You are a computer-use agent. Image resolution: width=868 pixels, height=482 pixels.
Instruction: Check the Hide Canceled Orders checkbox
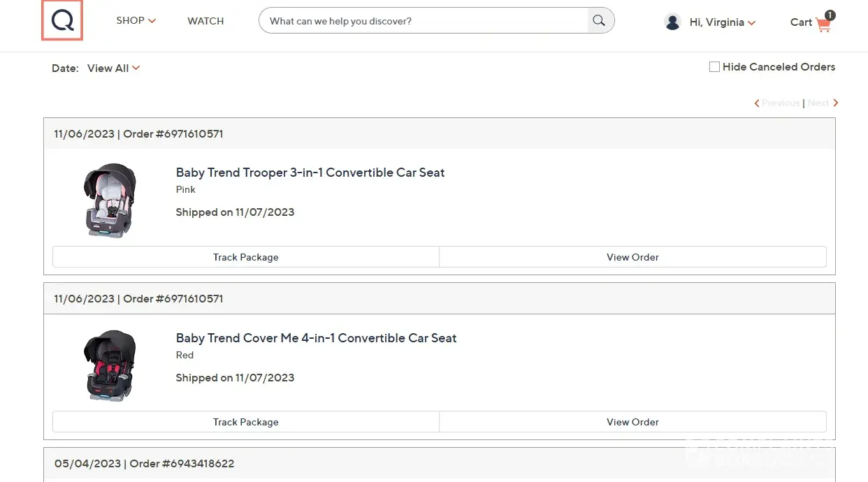tap(714, 67)
